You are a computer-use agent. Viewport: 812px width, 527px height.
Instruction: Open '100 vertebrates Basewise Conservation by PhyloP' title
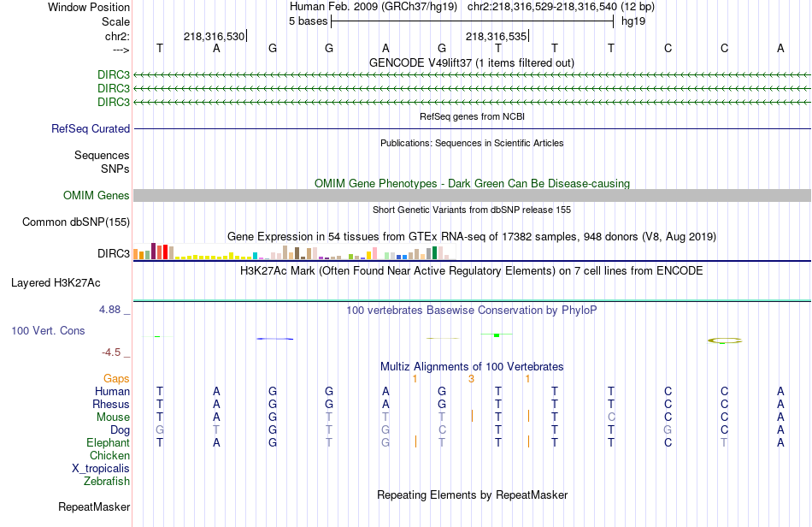[x=472, y=310]
